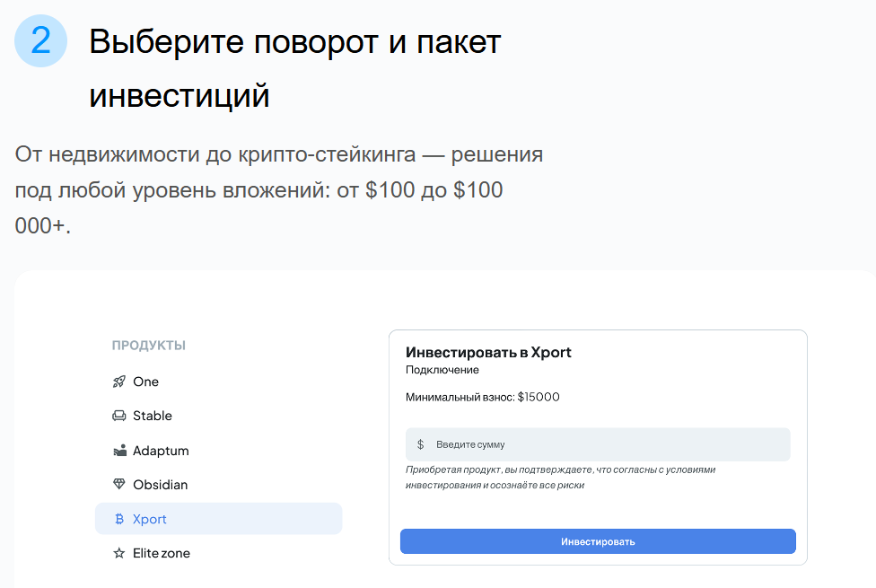Click the dollar sign in amount field

[420, 444]
